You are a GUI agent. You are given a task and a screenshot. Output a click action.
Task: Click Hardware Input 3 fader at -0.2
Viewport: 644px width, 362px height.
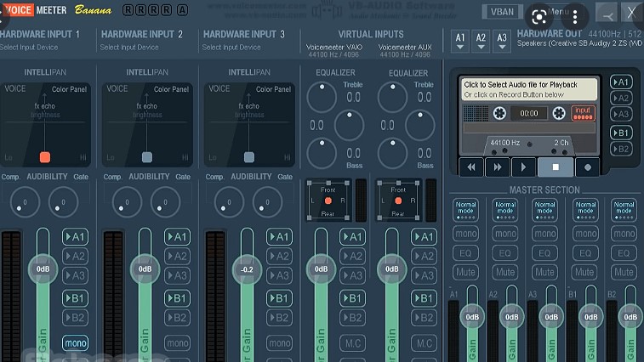(x=247, y=269)
